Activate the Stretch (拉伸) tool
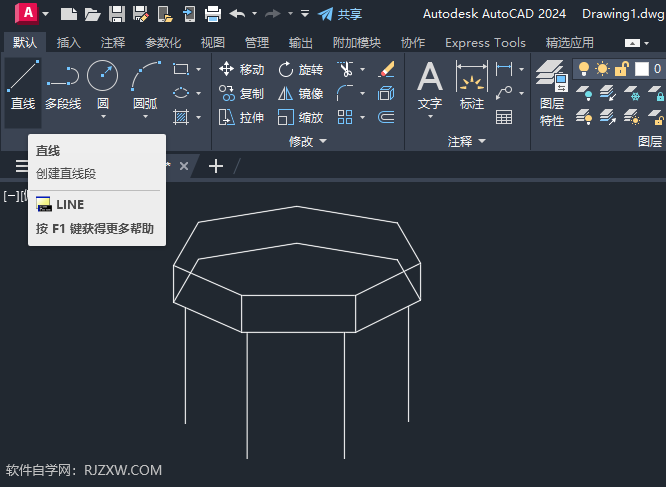Screen dimensions: 666x487 (x=242, y=117)
